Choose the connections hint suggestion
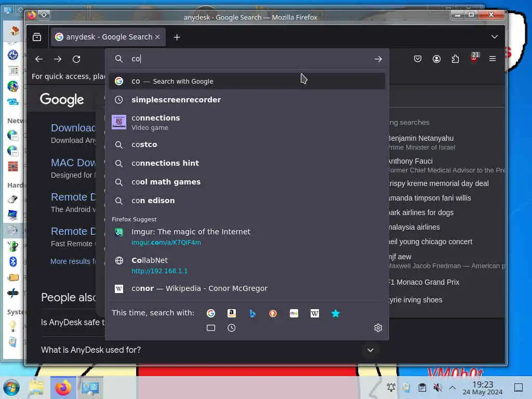Image resolution: width=532 pixels, height=399 pixels. pyautogui.click(x=247, y=163)
